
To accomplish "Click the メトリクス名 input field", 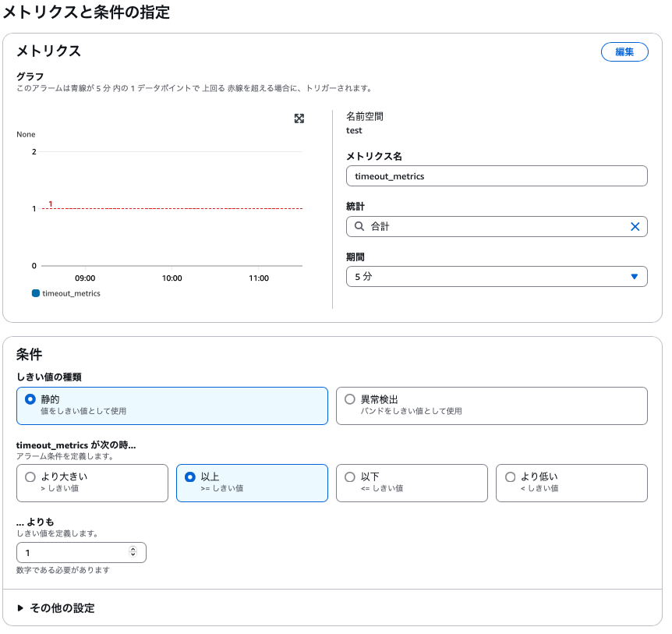I will 497,175.
